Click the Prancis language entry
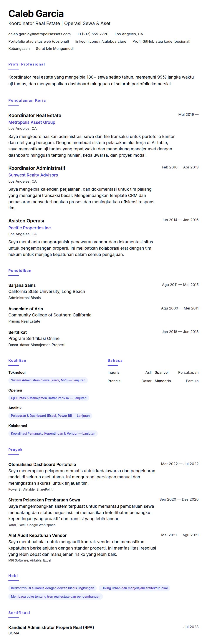This screenshot has width=207, height=644. point(129,381)
